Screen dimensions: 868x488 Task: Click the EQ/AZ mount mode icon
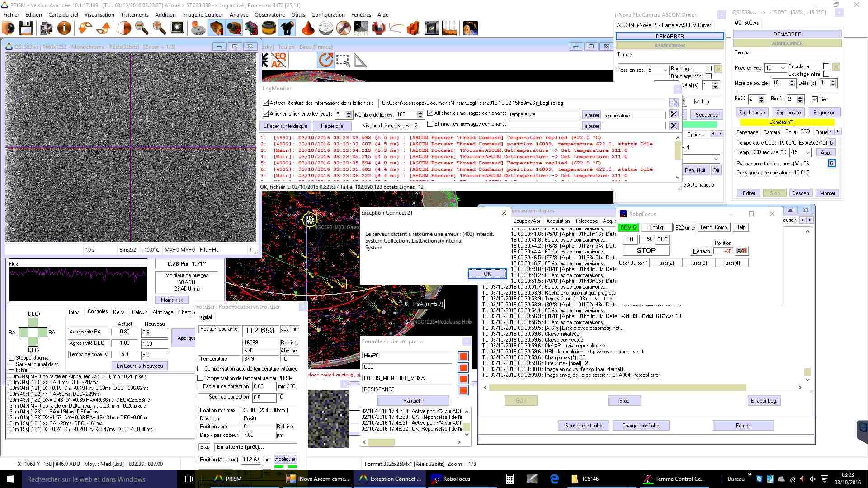(278, 60)
